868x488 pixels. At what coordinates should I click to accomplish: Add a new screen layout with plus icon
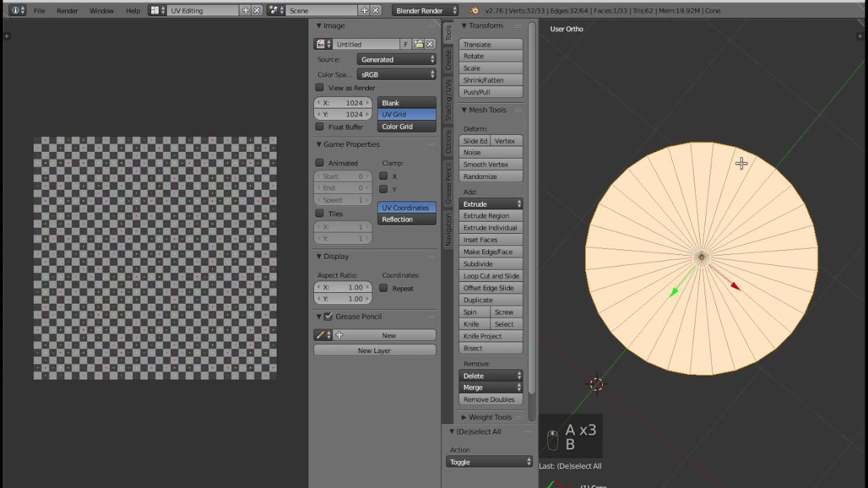pos(246,10)
